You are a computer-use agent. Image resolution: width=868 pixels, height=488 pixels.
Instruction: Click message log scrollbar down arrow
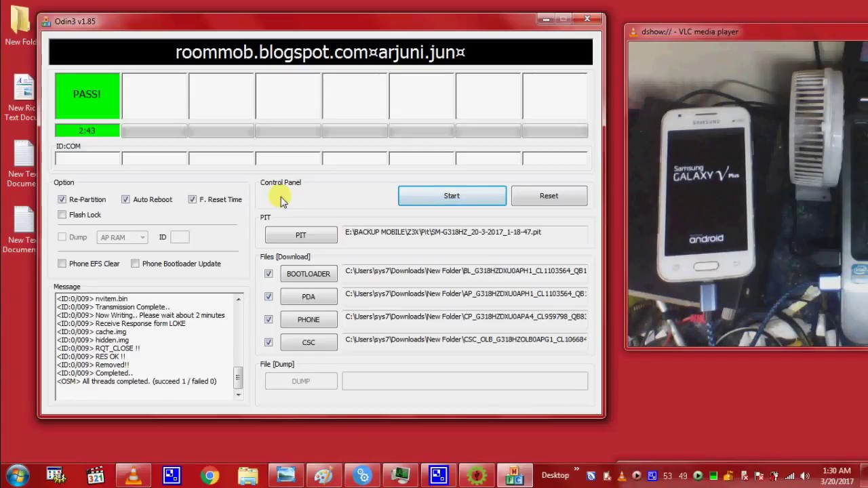238,394
